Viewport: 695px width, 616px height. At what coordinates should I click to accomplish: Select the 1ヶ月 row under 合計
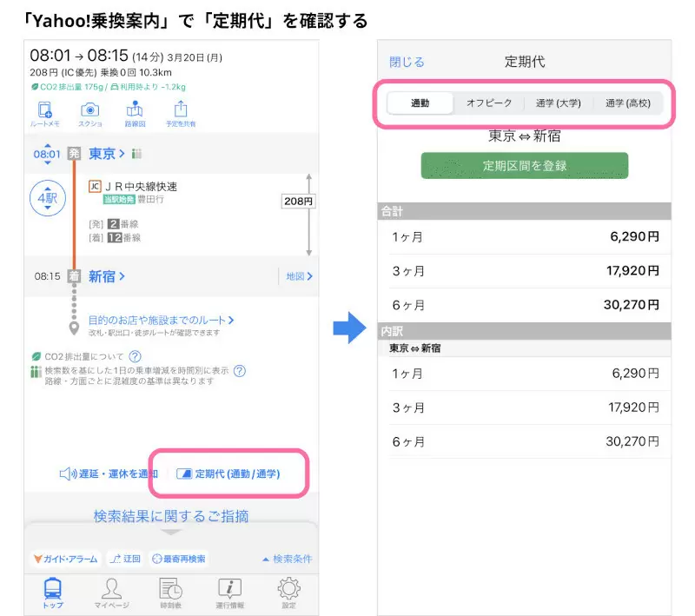pos(525,237)
